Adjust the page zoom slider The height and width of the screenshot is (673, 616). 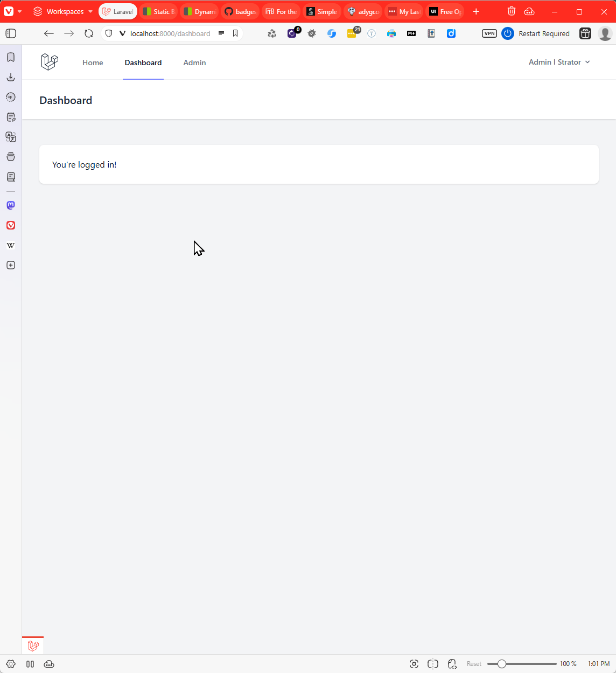502,664
